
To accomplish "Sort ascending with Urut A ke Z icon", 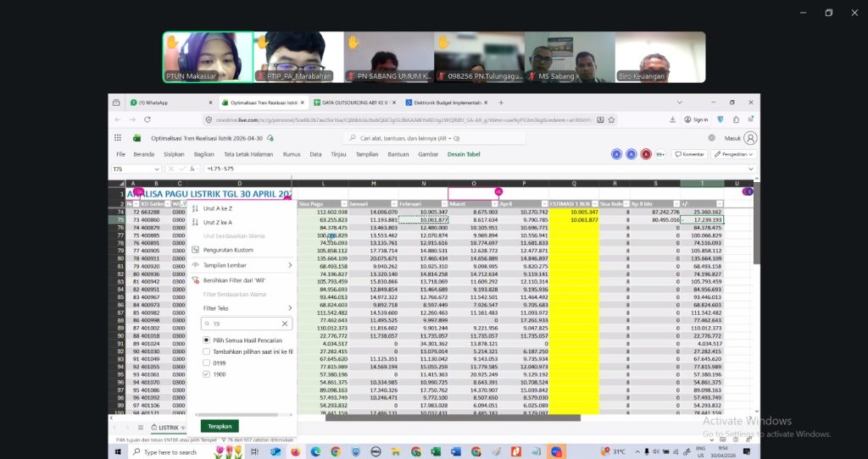I will tap(195, 208).
